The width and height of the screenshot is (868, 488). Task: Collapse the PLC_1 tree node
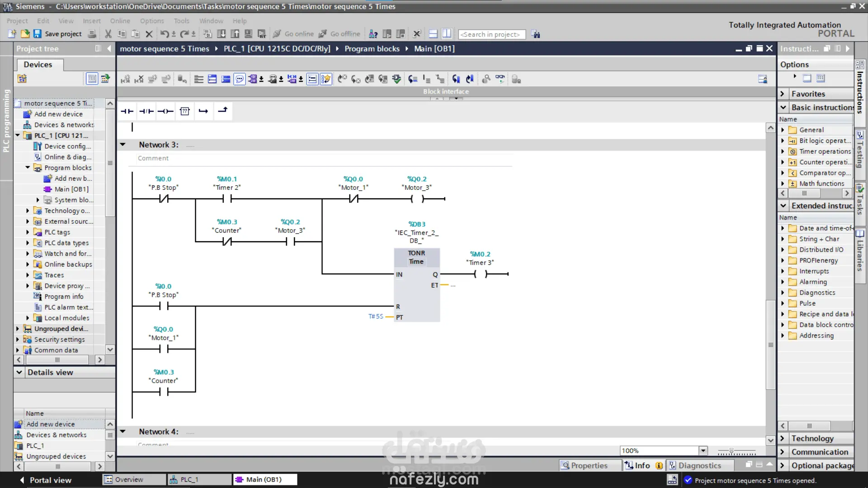click(x=18, y=135)
